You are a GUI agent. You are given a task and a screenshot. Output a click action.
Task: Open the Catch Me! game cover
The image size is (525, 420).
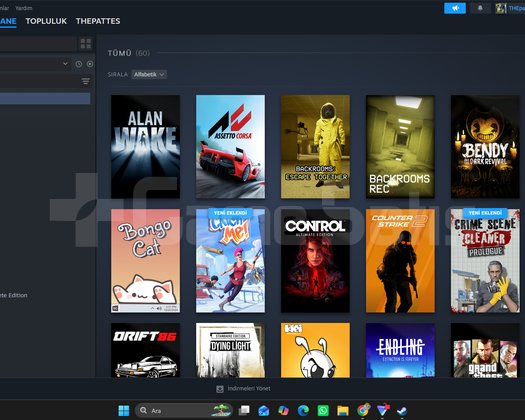coord(230,261)
